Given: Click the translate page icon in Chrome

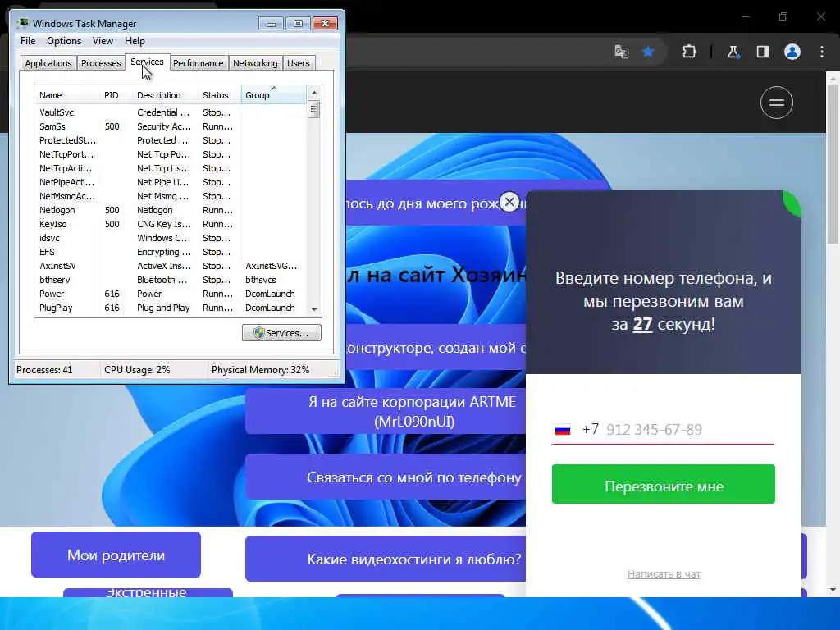Looking at the screenshot, I should click(622, 52).
